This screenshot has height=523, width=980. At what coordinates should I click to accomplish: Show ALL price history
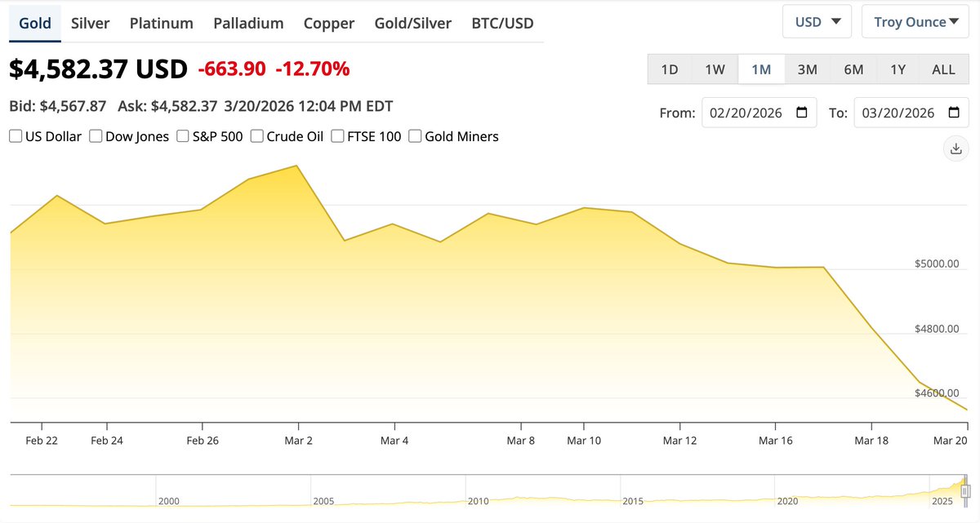944,69
